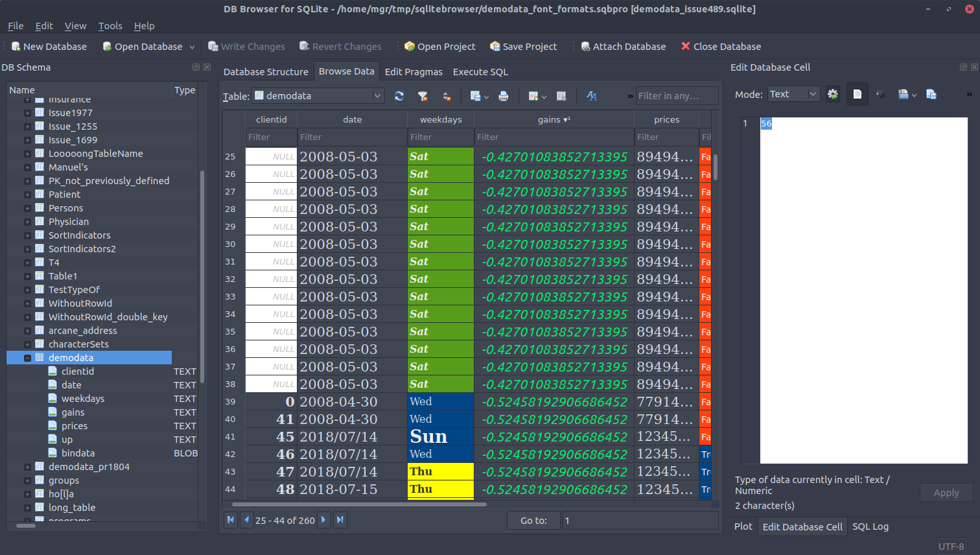Viewport: 980px width, 555px height.
Task: Refresh the demodata table data
Action: point(399,95)
